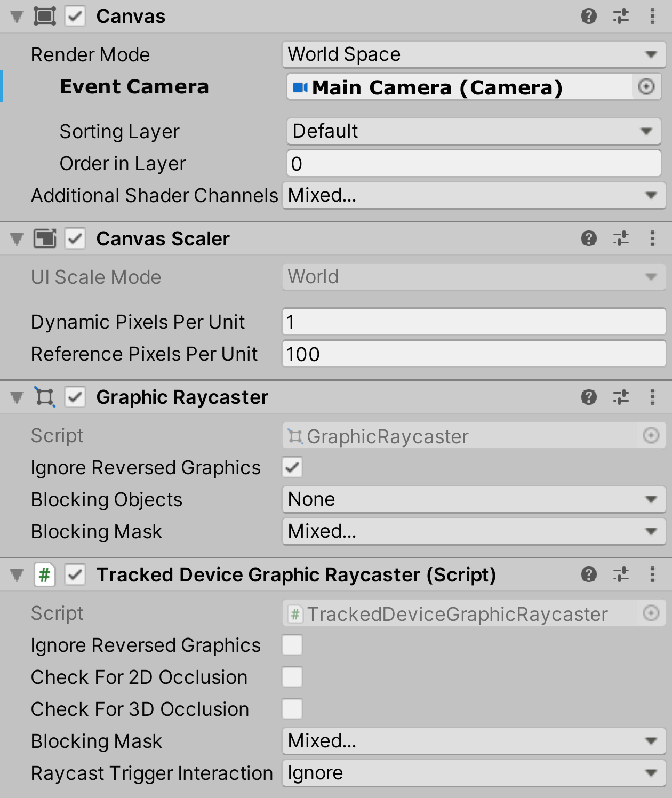Image resolution: width=672 pixels, height=798 pixels.
Task: Open the help reference for Canvas
Action: (x=589, y=16)
